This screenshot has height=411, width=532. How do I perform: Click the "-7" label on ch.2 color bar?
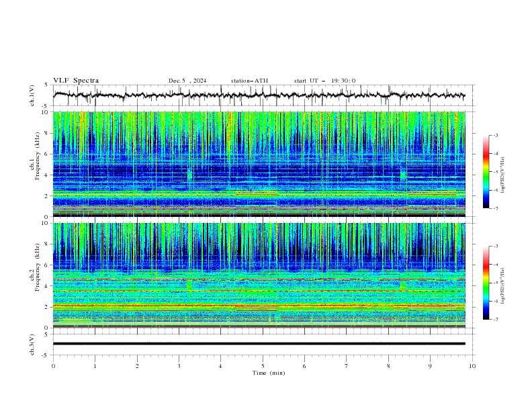tap(496, 320)
